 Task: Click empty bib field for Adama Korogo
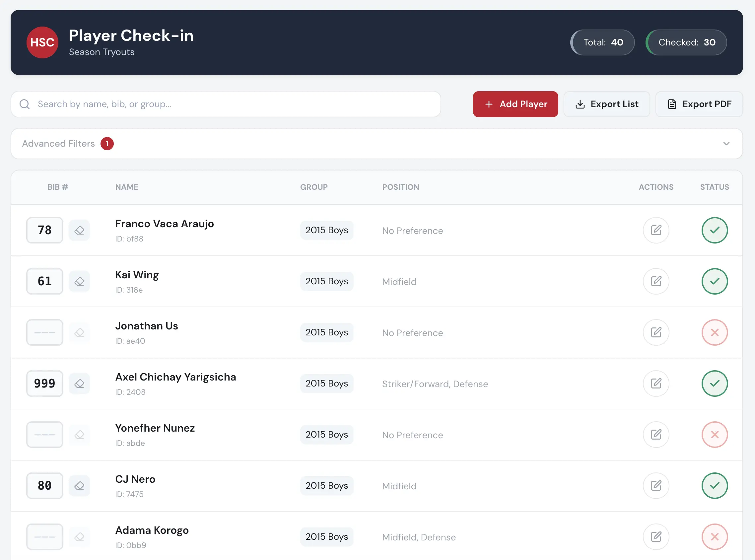(x=45, y=537)
